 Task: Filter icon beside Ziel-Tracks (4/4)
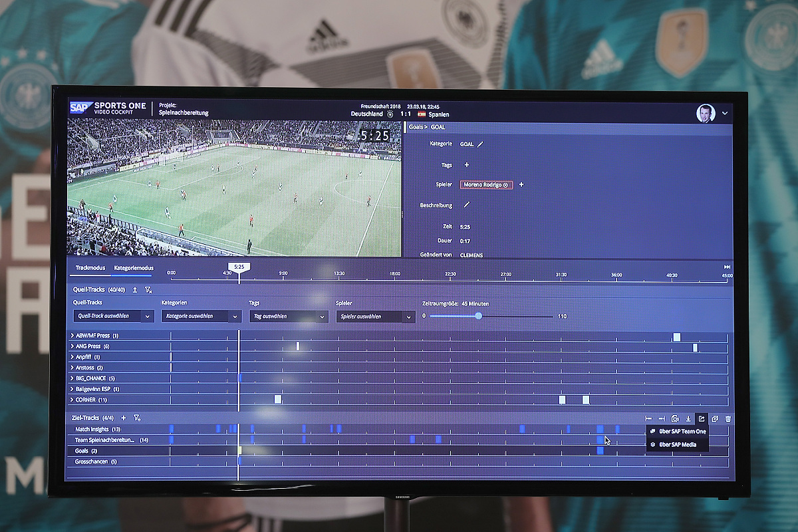(137, 418)
